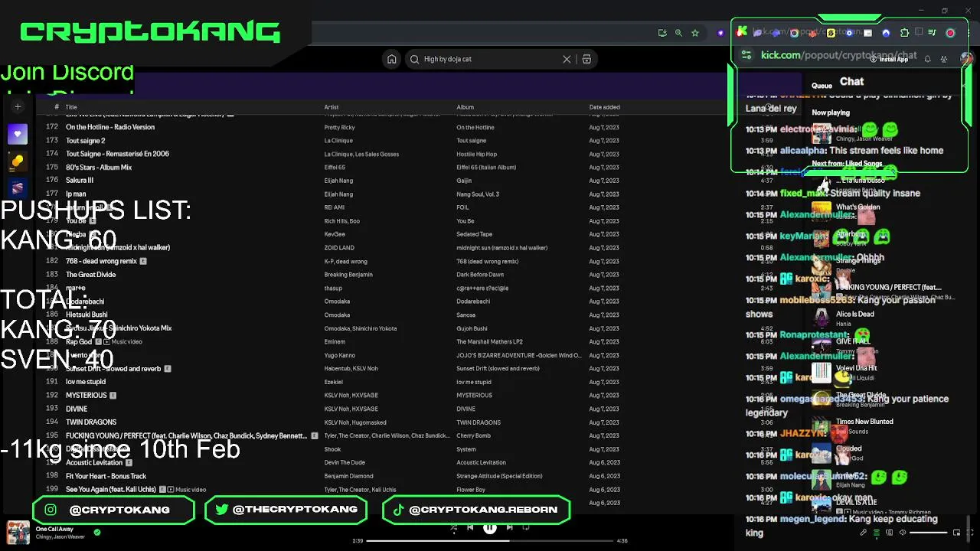Open album Cherry Bomb link
The image size is (980, 551).
pyautogui.click(x=473, y=435)
